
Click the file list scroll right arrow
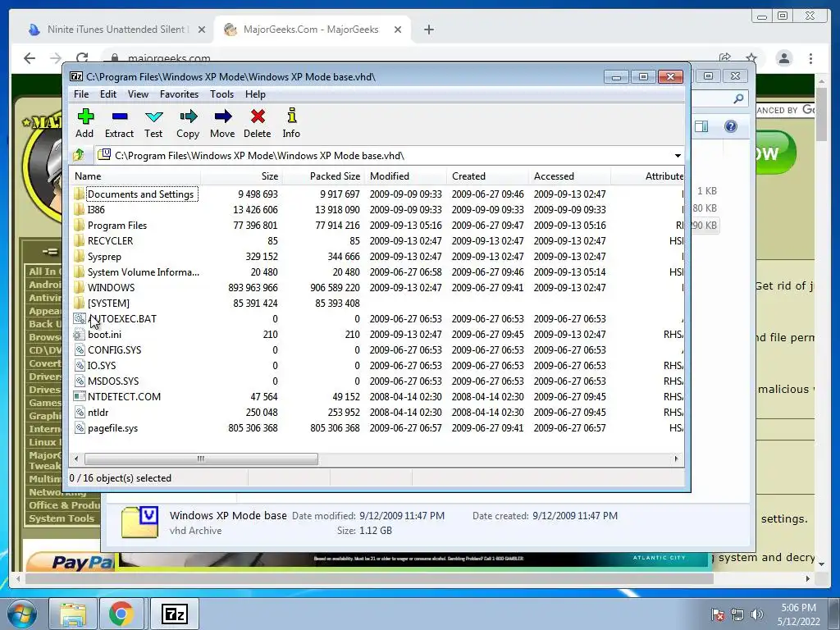tap(676, 459)
